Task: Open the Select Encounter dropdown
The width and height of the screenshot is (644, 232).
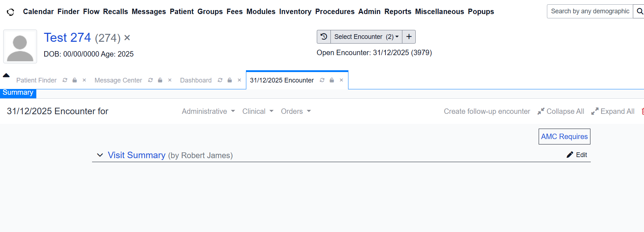Action: pyautogui.click(x=366, y=37)
